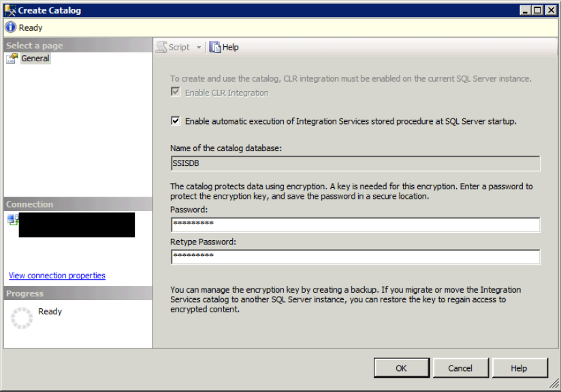561x392 pixels.
Task: Click the Create Catalog title bar icon
Action: coord(10,10)
